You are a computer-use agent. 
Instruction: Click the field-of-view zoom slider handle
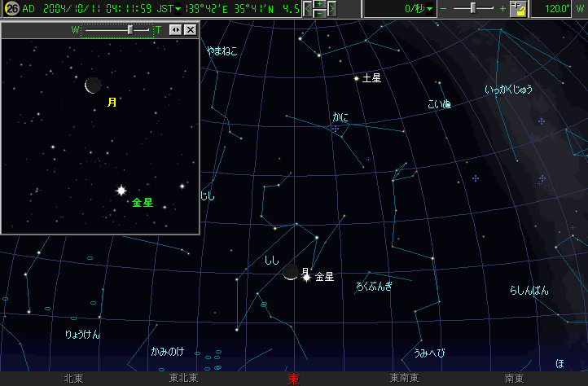click(x=474, y=9)
